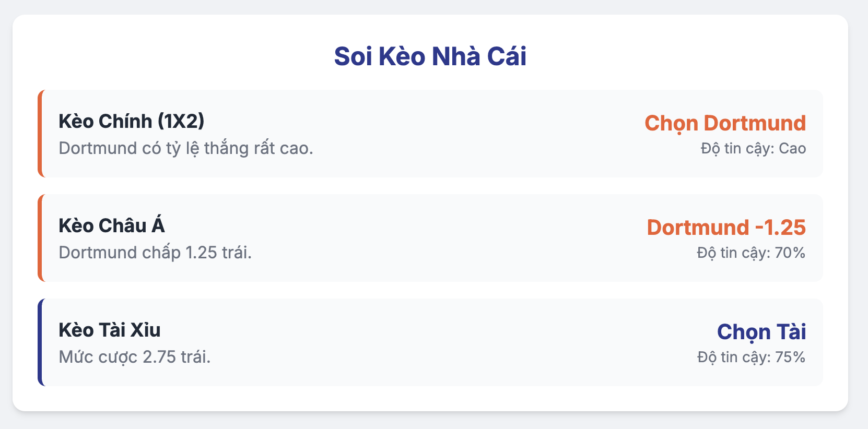The width and height of the screenshot is (868, 429).
Task: Click the orange accent bar of Kèo Chính card
Action: pyautogui.click(x=40, y=134)
